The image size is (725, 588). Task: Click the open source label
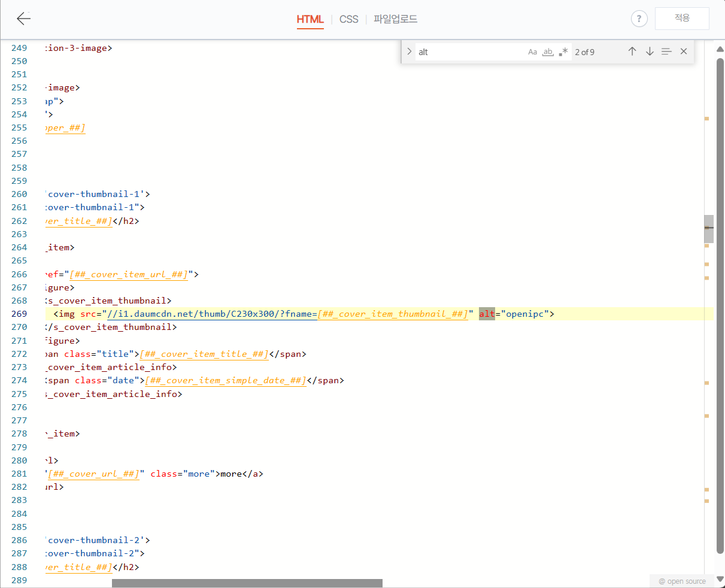[682, 581]
